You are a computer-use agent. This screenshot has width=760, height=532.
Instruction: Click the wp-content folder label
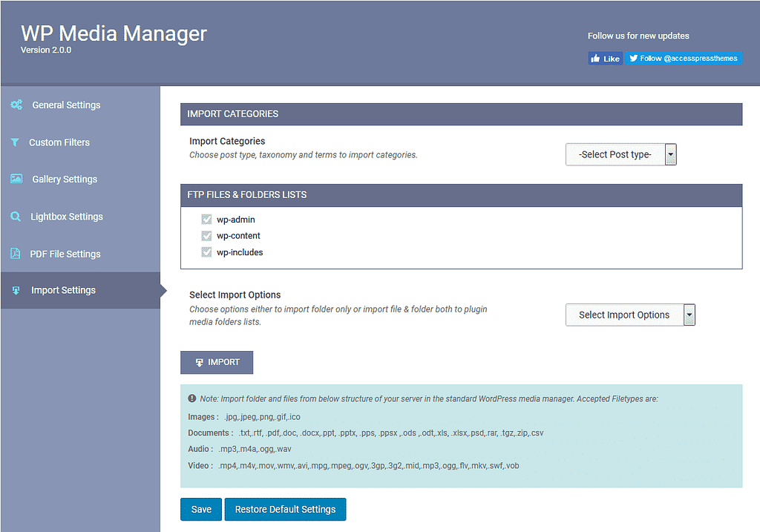coord(238,235)
